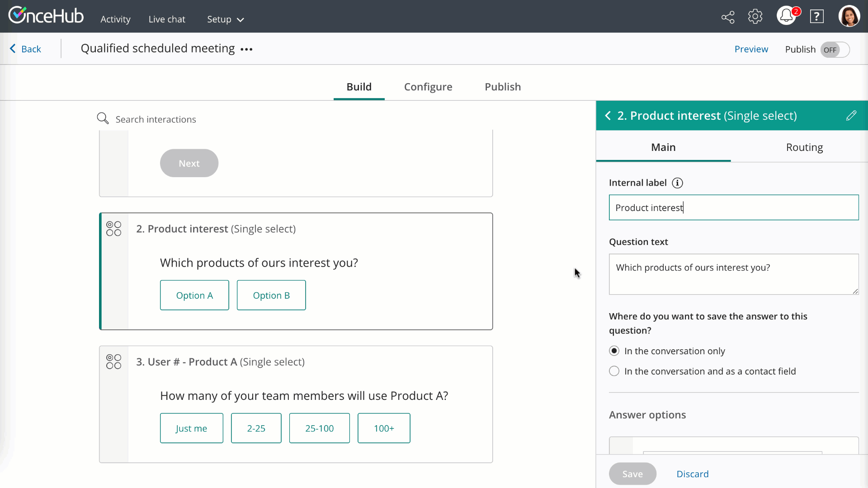This screenshot has height=488, width=868.
Task: Click the Discard link
Action: pyautogui.click(x=692, y=474)
